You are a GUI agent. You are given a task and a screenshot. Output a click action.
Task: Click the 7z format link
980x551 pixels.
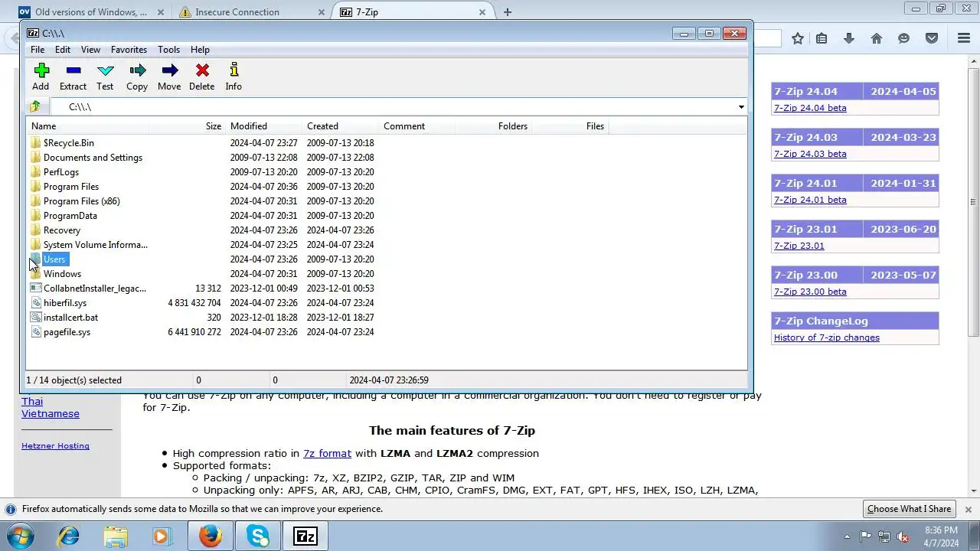coord(327,453)
